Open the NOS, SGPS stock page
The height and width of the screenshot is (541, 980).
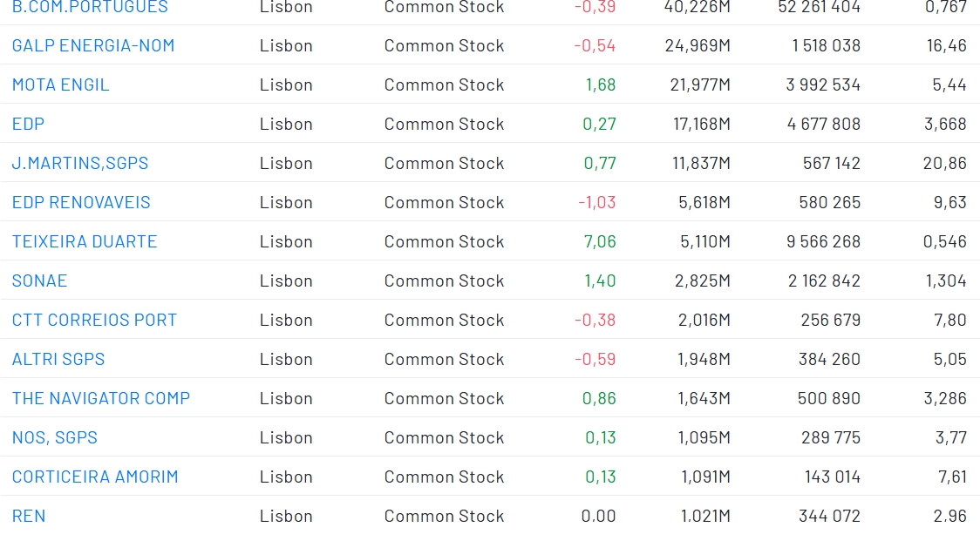click(55, 437)
